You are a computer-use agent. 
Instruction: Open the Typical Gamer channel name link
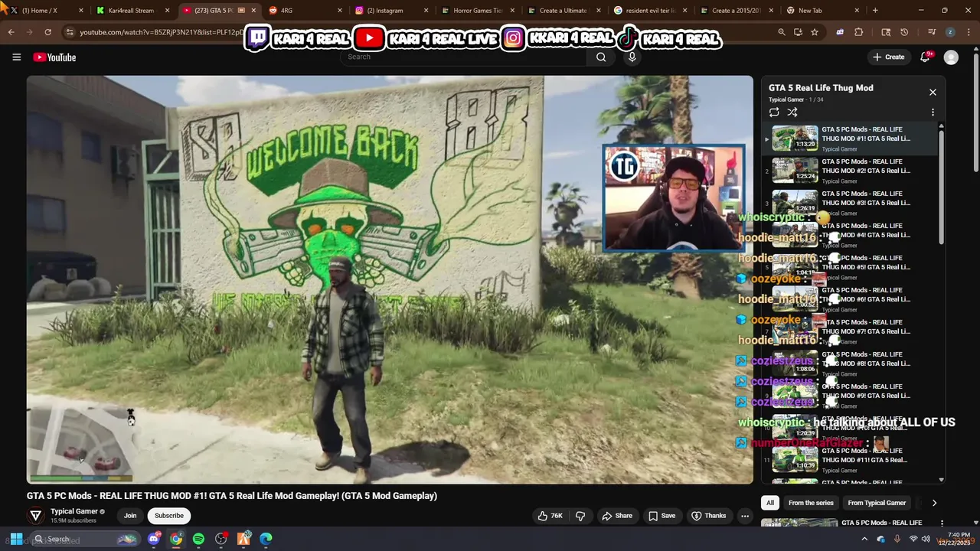click(74, 511)
